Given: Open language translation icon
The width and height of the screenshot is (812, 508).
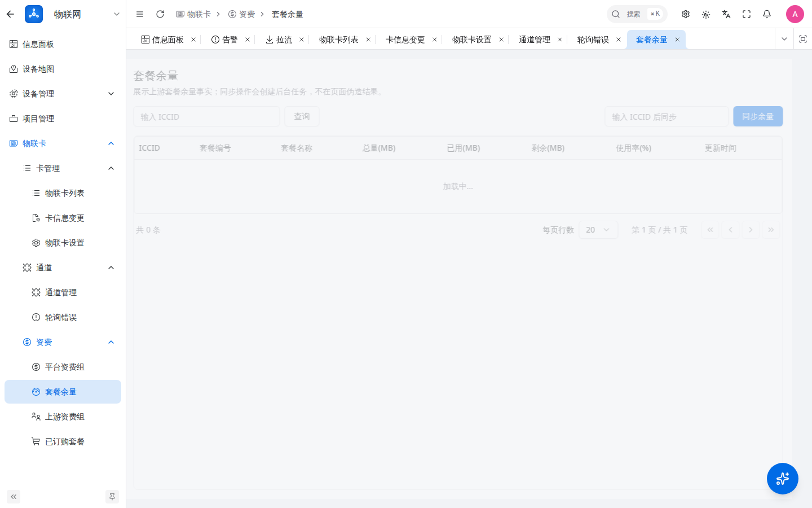Looking at the screenshot, I should 726,14.
